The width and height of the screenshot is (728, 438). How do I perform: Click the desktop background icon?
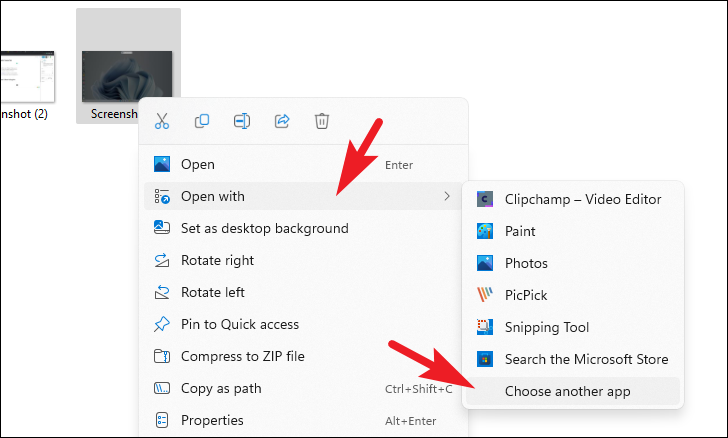(162, 228)
